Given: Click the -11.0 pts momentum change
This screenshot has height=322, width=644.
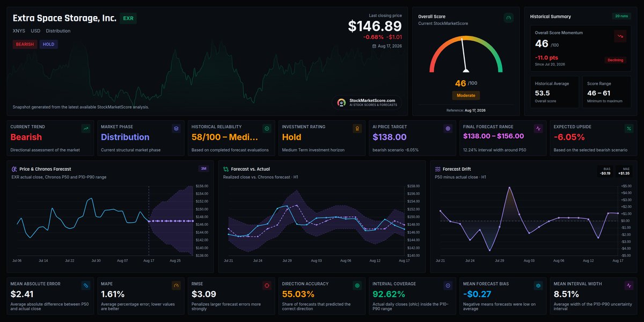Looking at the screenshot, I should [x=546, y=57].
